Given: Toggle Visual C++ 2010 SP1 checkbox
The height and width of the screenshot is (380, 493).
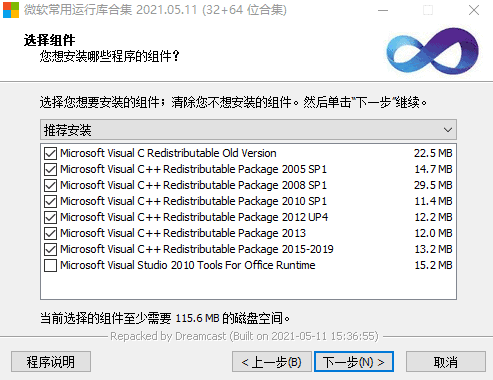Looking at the screenshot, I should click(x=50, y=201).
